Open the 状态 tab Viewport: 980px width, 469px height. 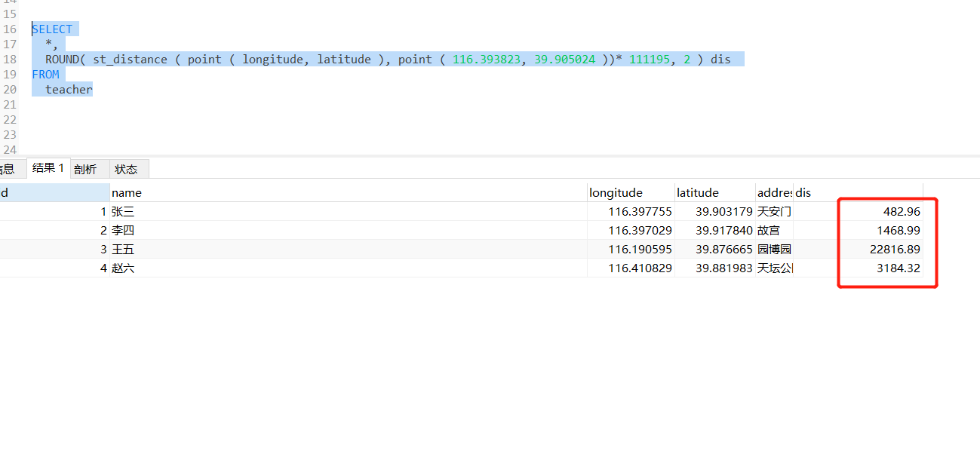pos(126,169)
